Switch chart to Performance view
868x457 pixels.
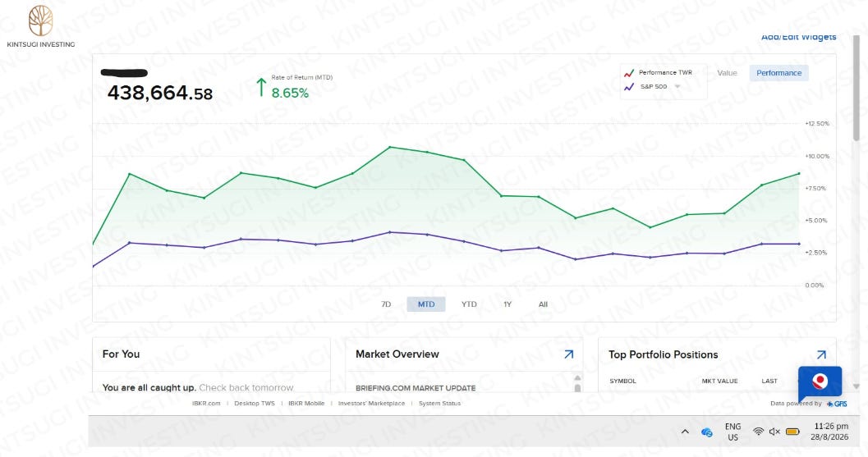tap(778, 73)
